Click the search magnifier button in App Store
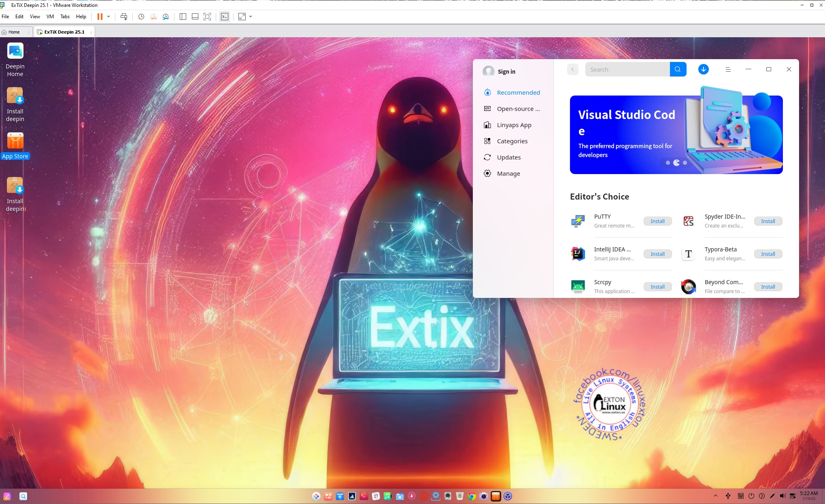Image resolution: width=825 pixels, height=504 pixels. (678, 69)
